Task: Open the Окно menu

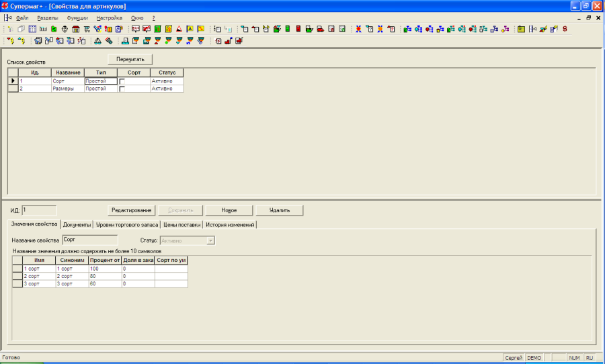Action: click(137, 18)
